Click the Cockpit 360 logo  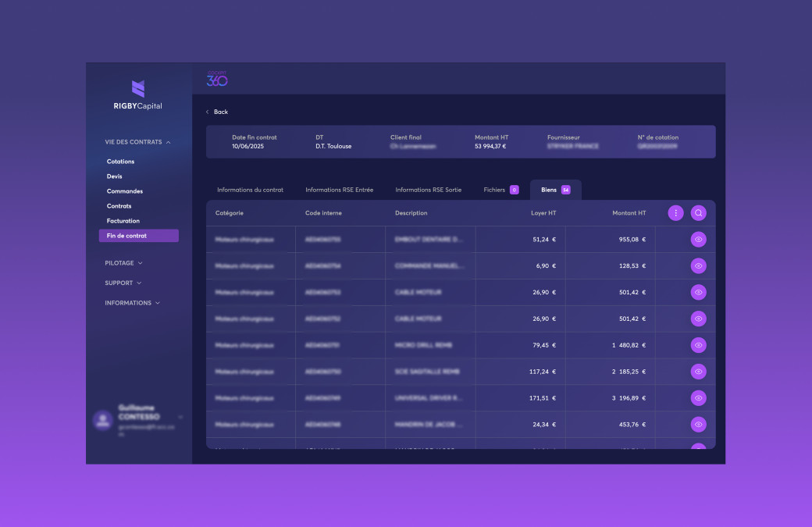[x=217, y=79]
